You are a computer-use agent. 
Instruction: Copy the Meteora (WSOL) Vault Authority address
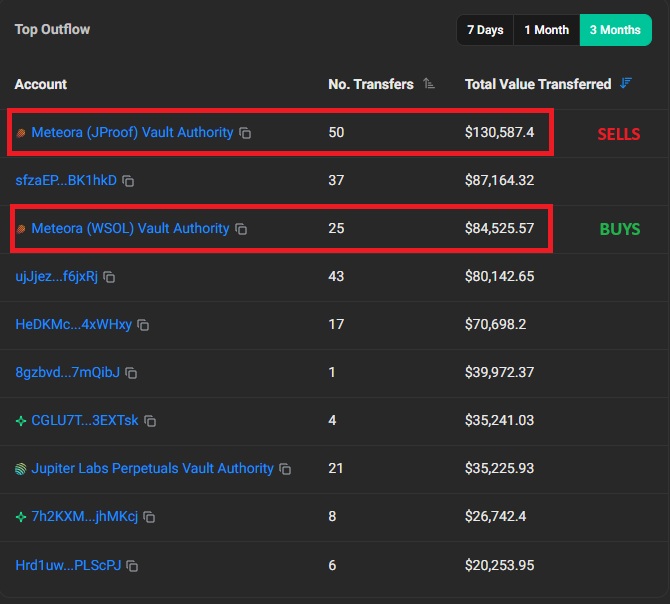tap(241, 229)
